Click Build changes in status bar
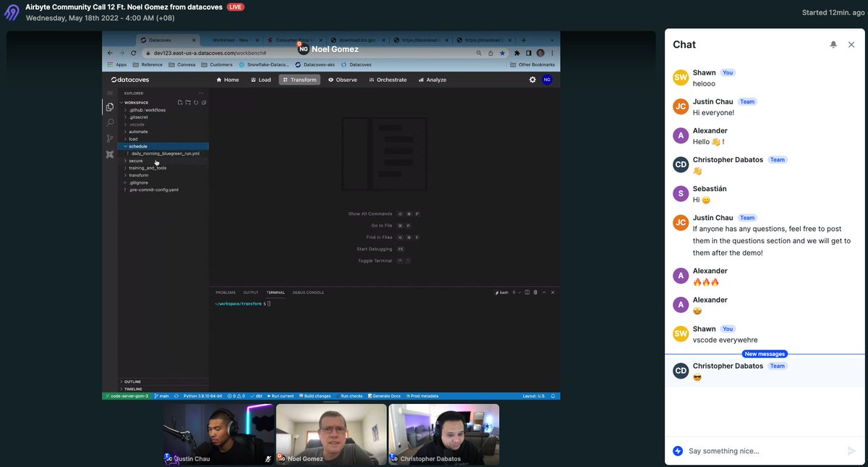 (x=315, y=396)
